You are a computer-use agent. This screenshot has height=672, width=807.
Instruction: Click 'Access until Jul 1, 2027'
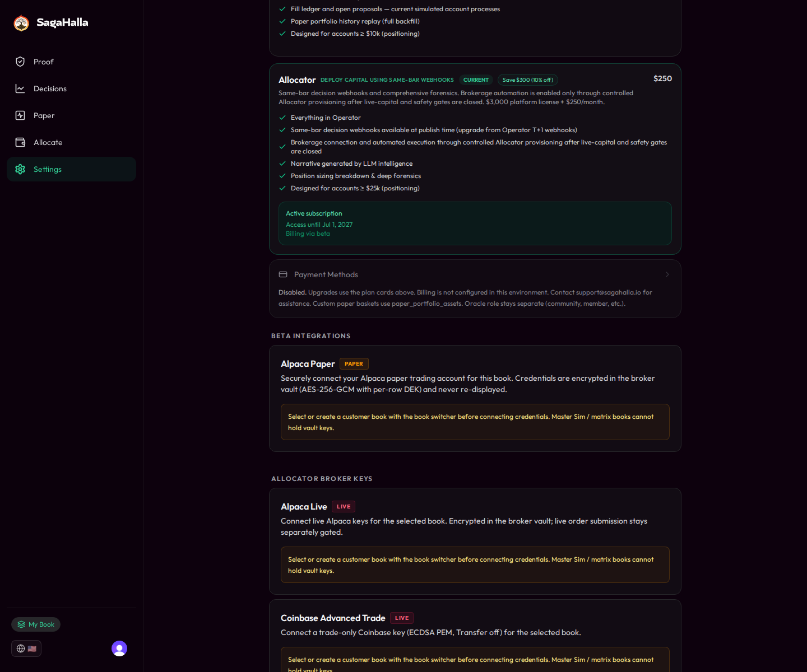click(319, 225)
